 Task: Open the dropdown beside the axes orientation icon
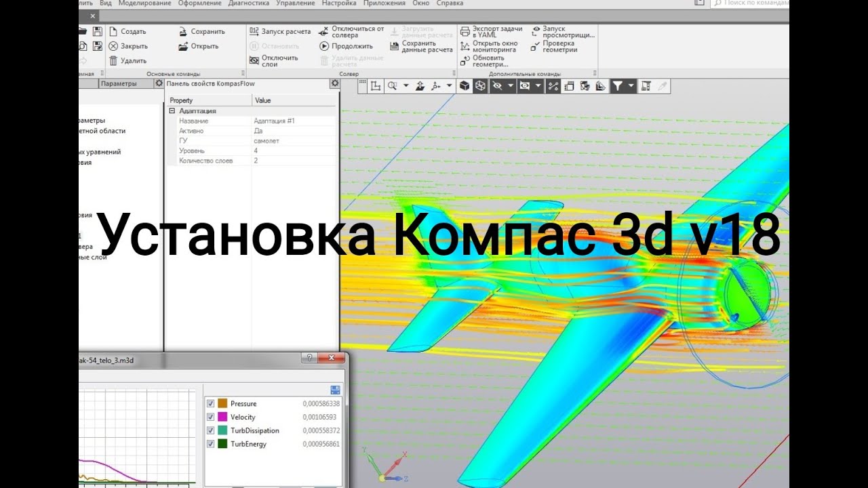[450, 86]
